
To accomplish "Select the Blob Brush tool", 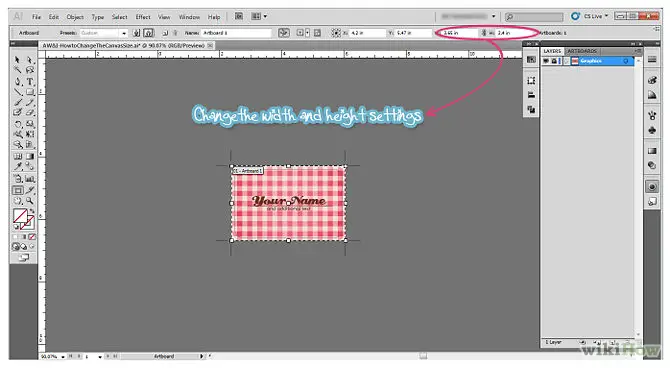I will (18, 113).
